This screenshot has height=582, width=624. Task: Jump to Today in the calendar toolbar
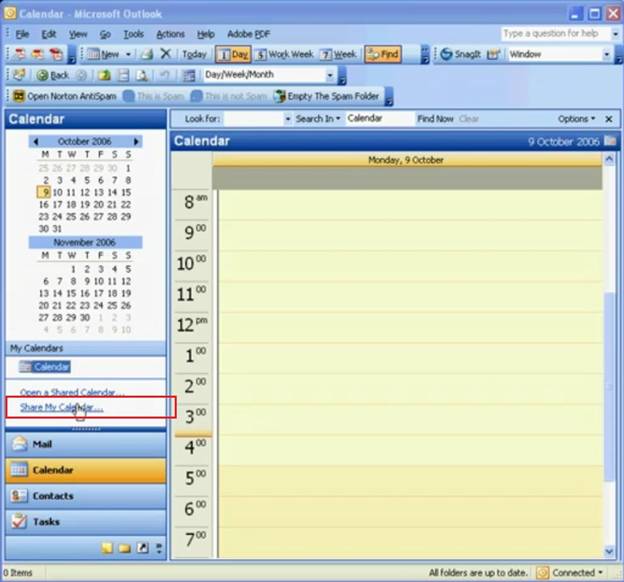194,54
